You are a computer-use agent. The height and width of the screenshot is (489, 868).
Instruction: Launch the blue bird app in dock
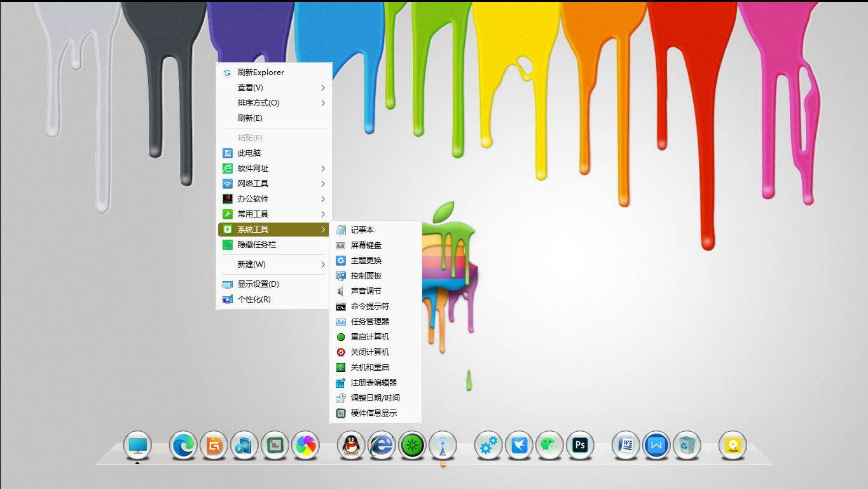(519, 446)
